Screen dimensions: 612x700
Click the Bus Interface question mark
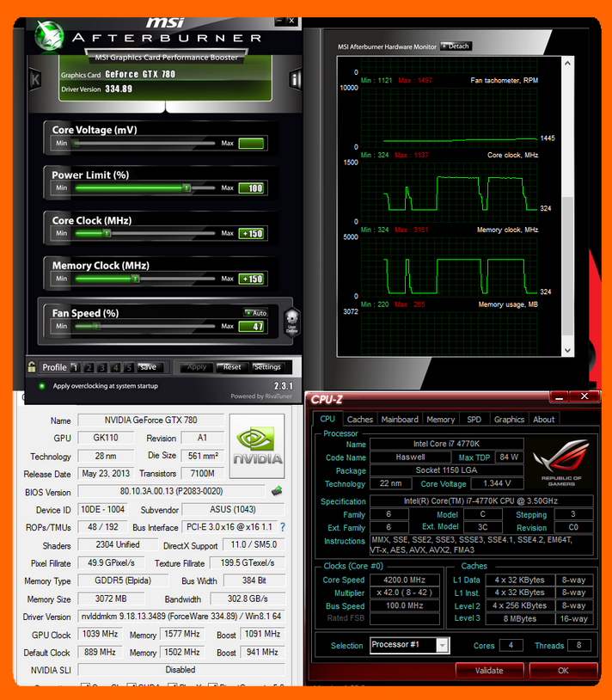tap(282, 527)
